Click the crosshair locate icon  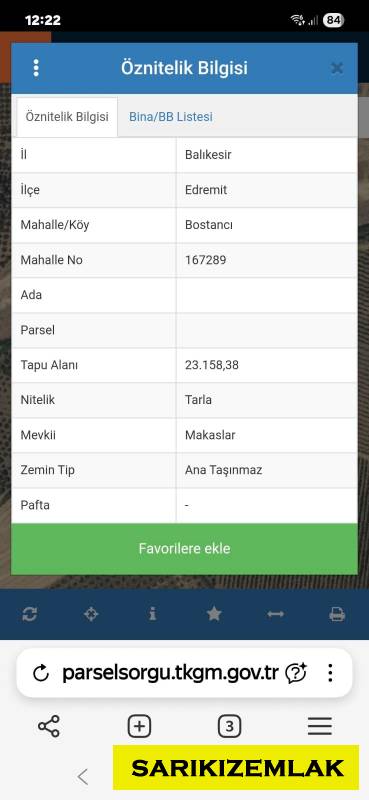coord(91,614)
